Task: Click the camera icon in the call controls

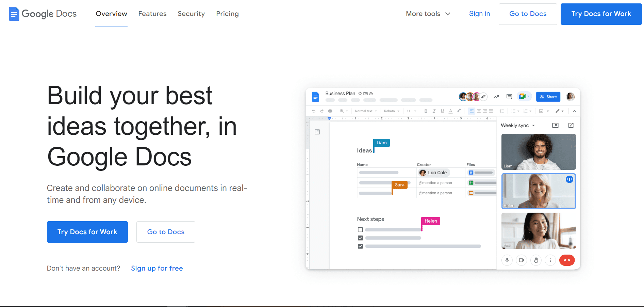Action: coord(521,260)
